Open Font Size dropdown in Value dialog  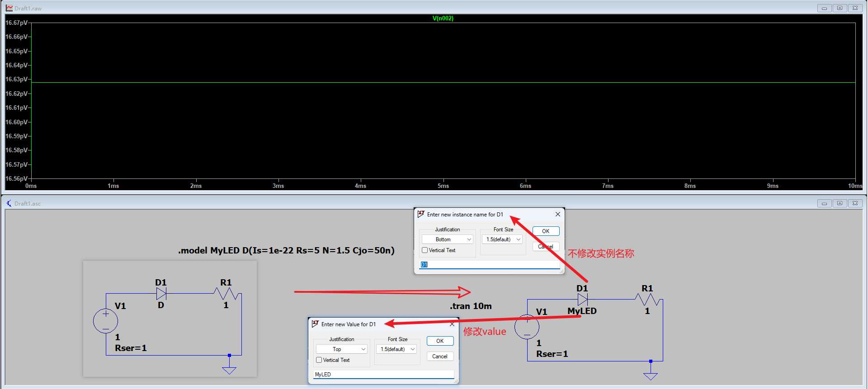click(397, 349)
